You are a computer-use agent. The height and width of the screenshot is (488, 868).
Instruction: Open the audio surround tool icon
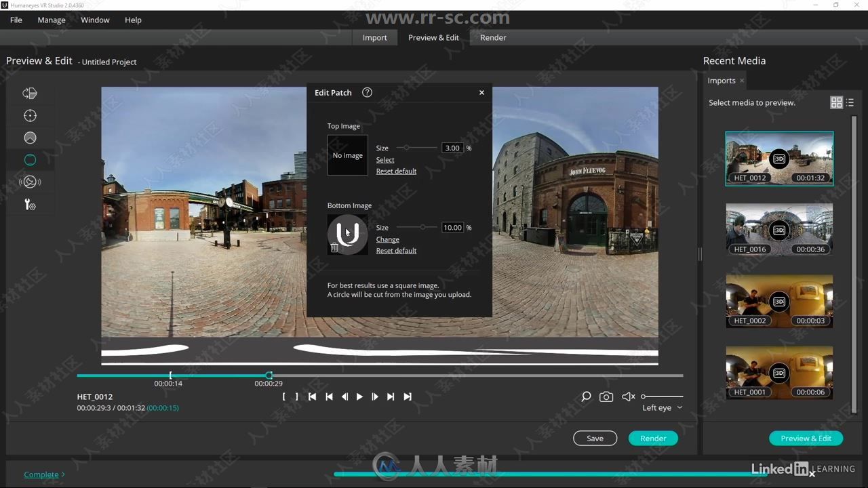pyautogui.click(x=30, y=182)
